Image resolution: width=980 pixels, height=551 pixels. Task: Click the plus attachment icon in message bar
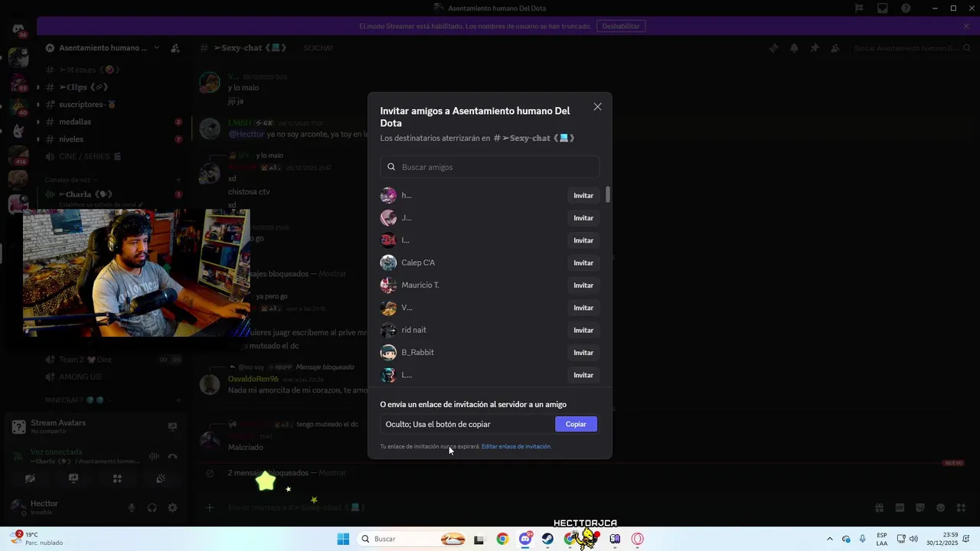coord(209,507)
